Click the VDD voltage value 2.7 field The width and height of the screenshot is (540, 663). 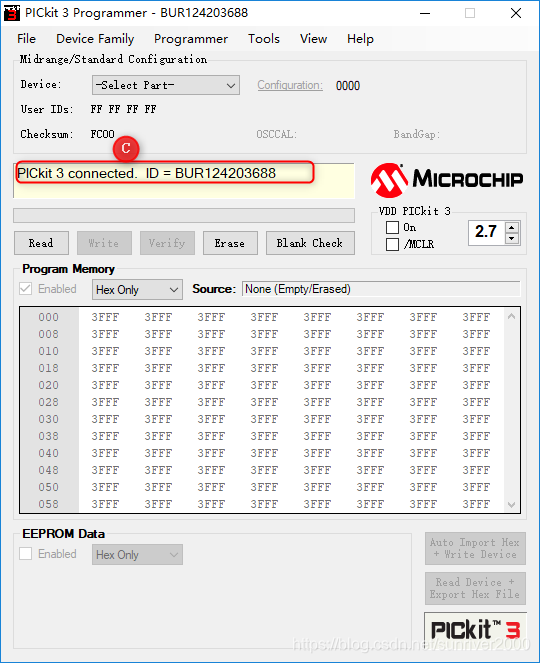tap(487, 232)
